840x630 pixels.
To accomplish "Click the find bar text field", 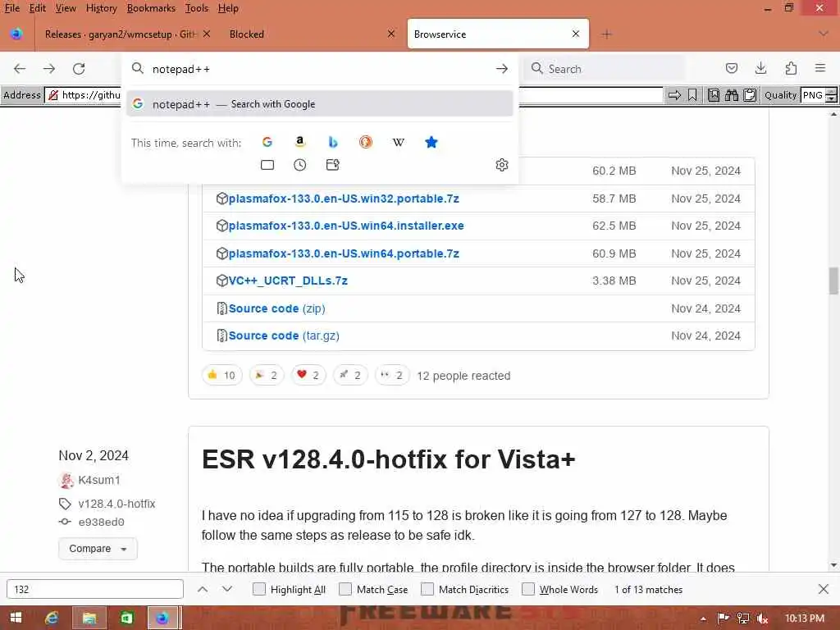I will click(95, 589).
